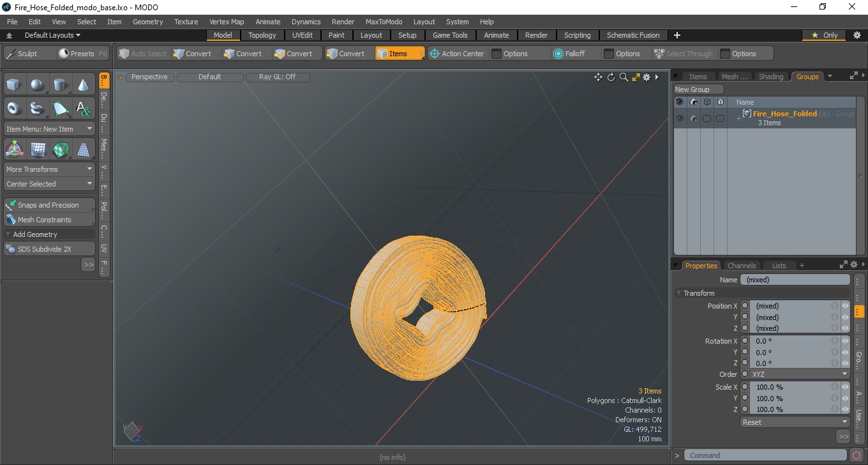
Task: Click the viewport pan move icon
Action: [x=598, y=77]
